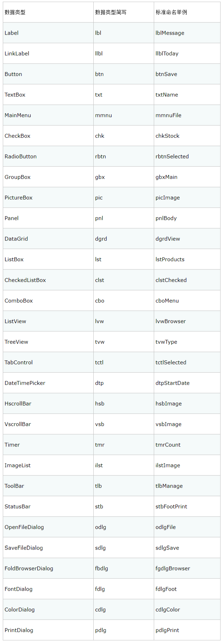Click the btnSave example cell

point(166,74)
